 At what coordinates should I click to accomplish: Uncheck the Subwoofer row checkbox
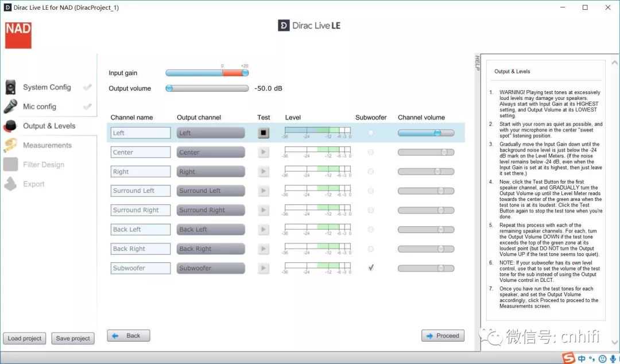click(x=371, y=268)
